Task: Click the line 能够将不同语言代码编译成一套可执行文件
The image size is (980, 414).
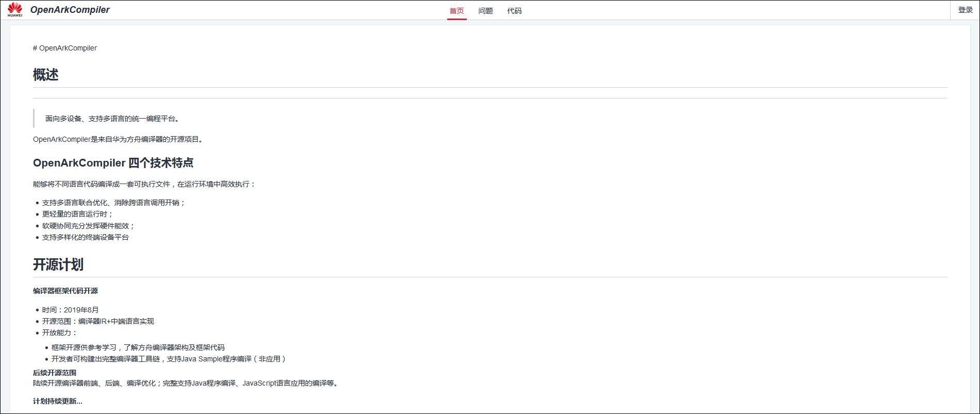Action: pos(144,184)
